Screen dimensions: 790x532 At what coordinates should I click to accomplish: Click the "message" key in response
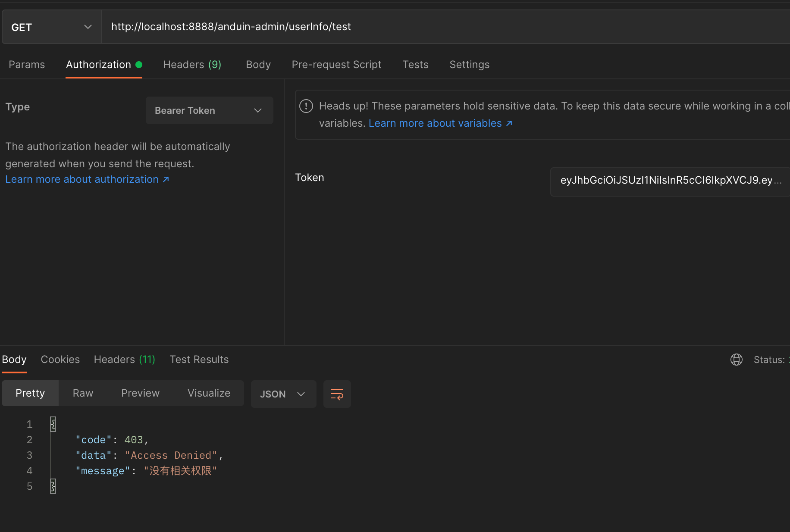pos(103,471)
